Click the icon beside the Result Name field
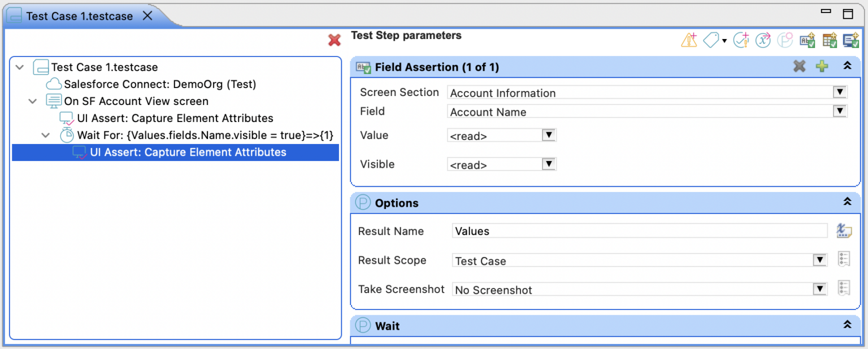Screen dimensions: 868x349 pos(844,230)
